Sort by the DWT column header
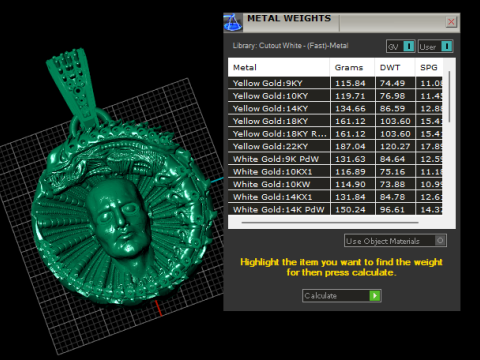This screenshot has width=480, height=360. tap(395, 68)
